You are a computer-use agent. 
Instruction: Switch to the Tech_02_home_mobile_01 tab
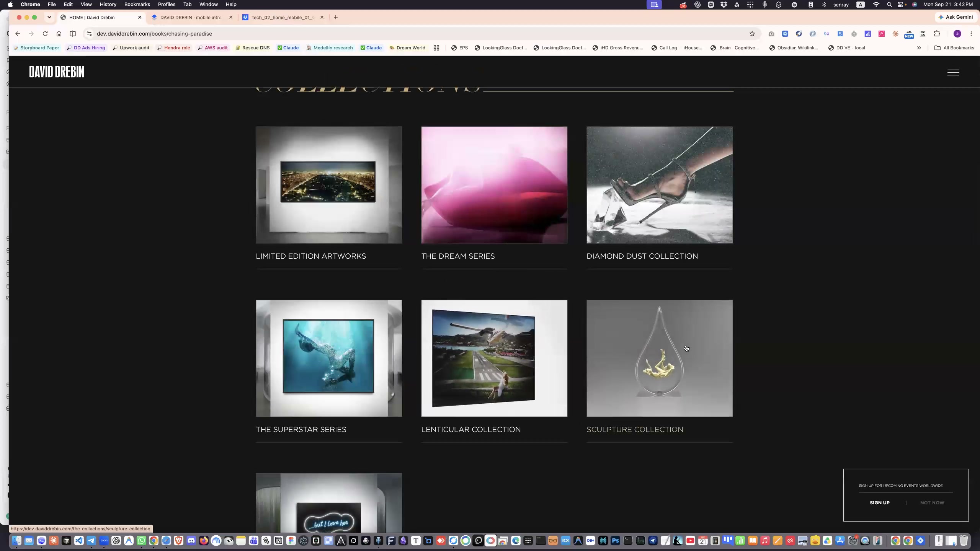[x=283, y=17]
